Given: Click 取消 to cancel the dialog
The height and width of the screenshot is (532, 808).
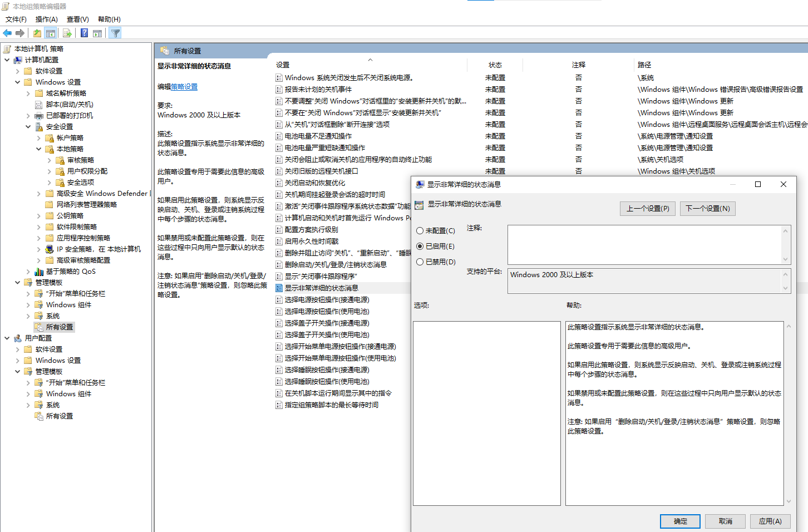Looking at the screenshot, I should tap(726, 521).
